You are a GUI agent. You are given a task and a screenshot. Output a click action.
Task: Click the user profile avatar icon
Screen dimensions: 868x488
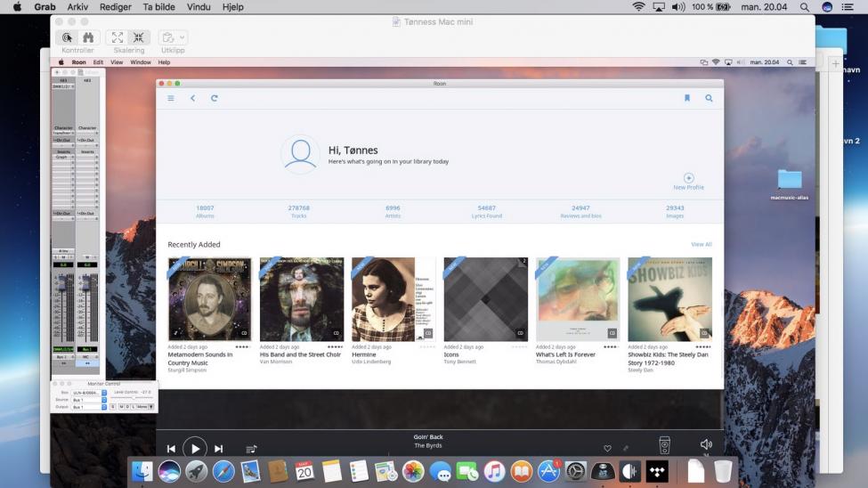[301, 154]
